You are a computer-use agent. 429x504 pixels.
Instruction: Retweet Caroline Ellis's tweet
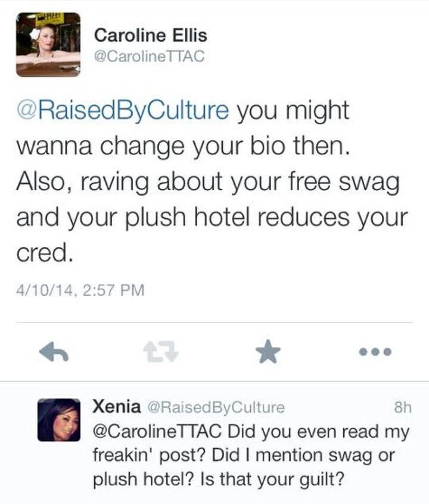[x=160, y=353]
